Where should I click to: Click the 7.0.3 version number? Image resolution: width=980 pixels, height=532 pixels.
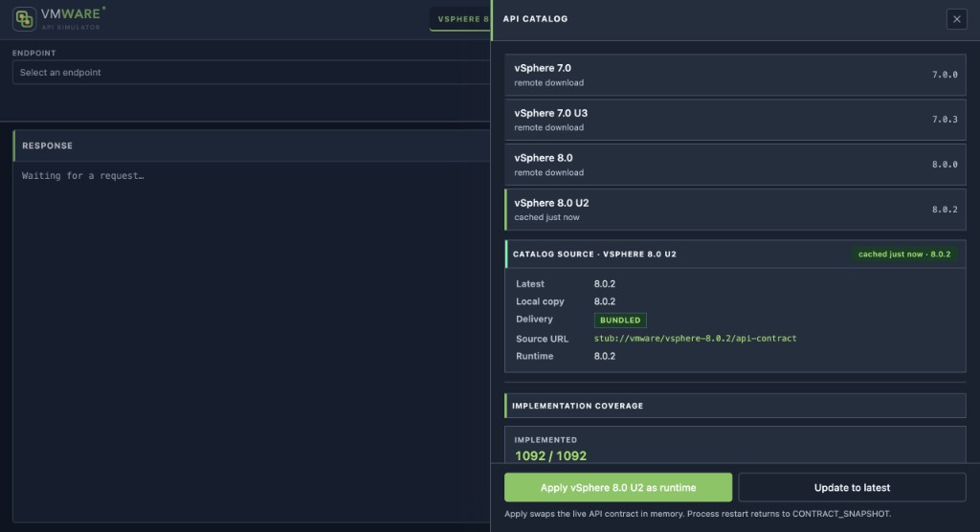(x=945, y=120)
